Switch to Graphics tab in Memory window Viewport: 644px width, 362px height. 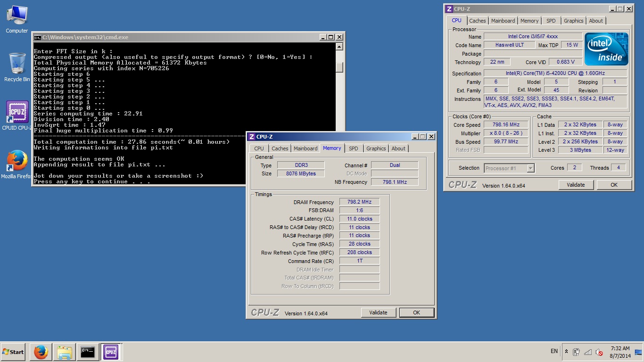pos(376,148)
